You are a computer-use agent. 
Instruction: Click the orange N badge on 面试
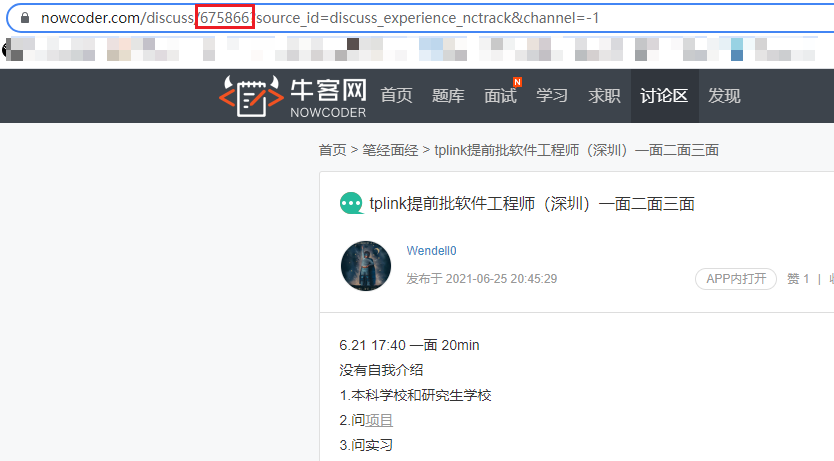pos(517,82)
